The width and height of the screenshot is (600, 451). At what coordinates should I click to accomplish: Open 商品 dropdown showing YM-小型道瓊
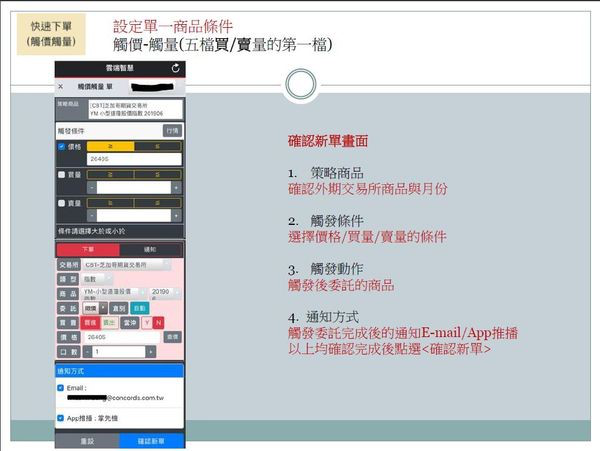[x=114, y=293]
